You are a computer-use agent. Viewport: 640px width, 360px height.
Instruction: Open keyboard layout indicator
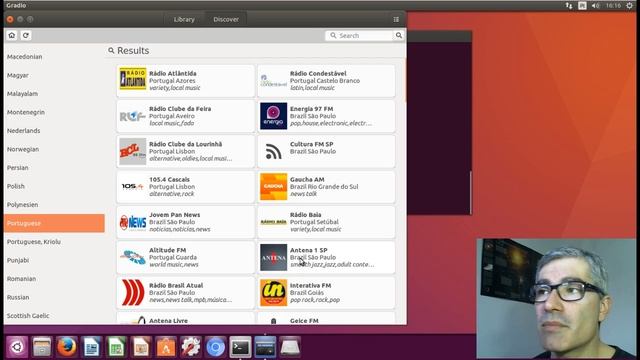pos(582,5)
